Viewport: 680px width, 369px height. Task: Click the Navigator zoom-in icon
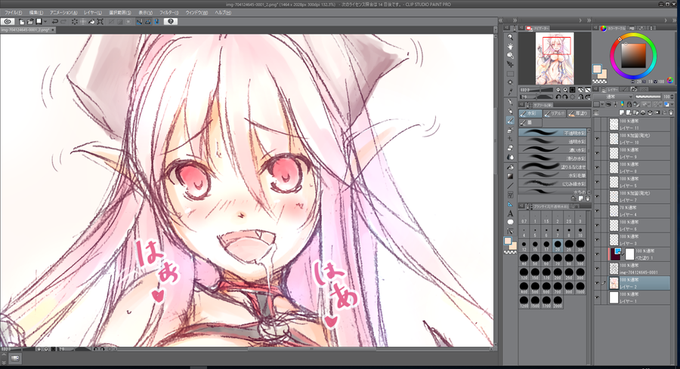(x=566, y=90)
